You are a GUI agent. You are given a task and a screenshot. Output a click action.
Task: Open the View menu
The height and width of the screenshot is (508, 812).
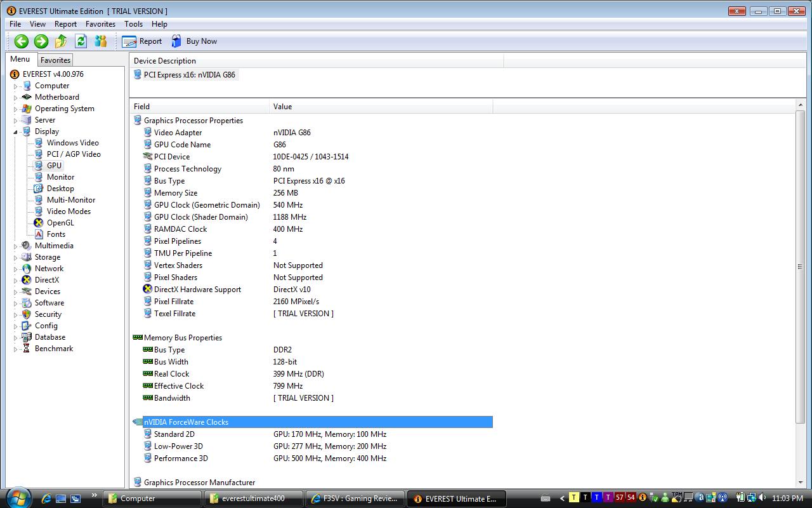(37, 24)
